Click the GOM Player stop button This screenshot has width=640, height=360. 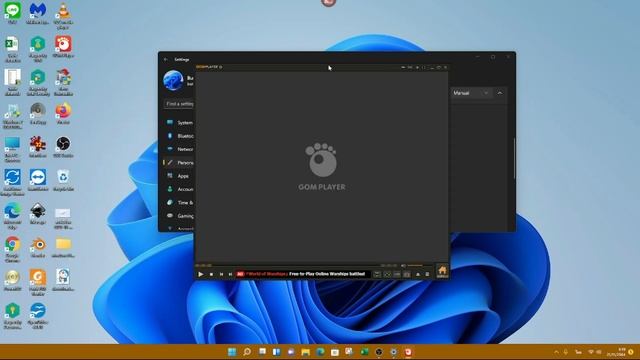coord(211,274)
